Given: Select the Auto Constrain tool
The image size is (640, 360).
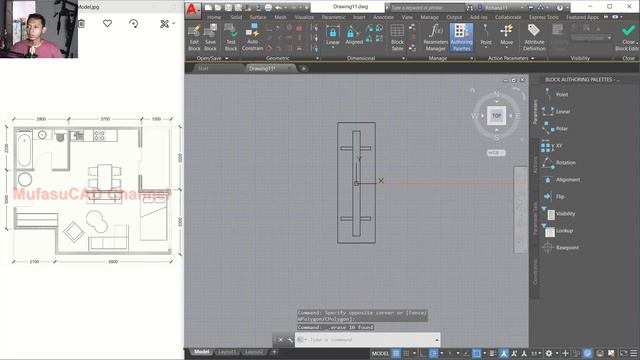Looking at the screenshot, I should click(x=252, y=37).
